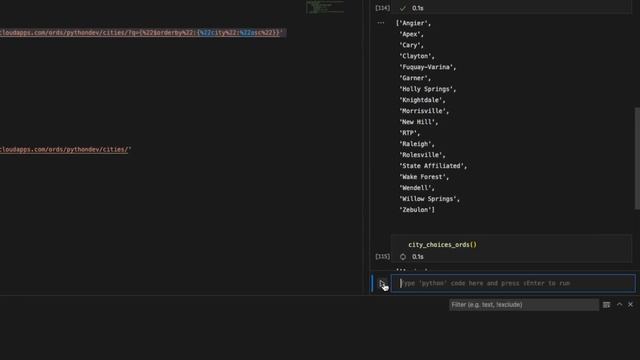
Task: Click the 0.1s duration of cell 115
Action: pos(418,257)
